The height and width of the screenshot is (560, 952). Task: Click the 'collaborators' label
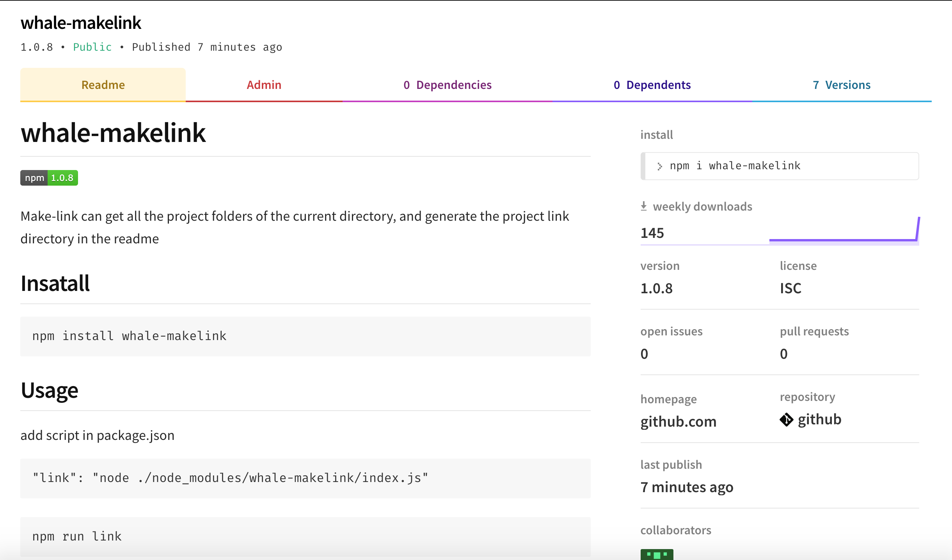[676, 530]
